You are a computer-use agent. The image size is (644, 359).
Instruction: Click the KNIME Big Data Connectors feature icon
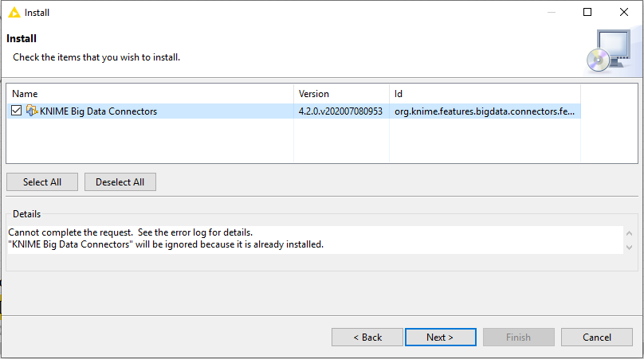tap(32, 111)
